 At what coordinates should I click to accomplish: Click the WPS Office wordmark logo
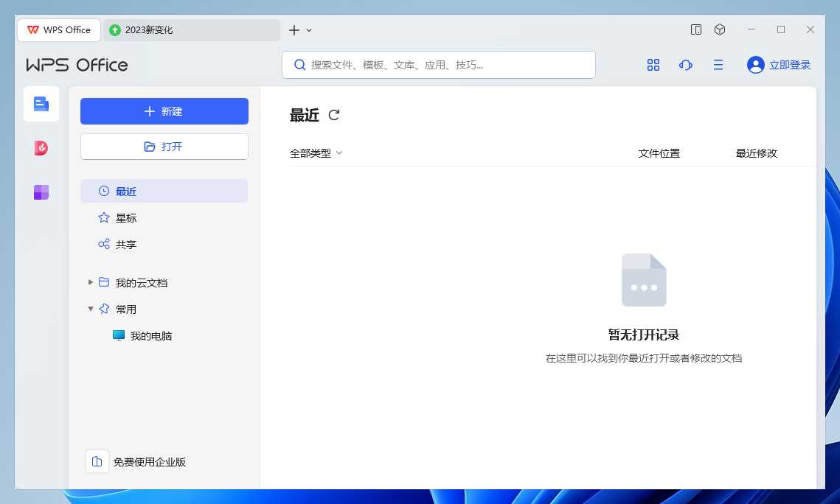[77, 65]
